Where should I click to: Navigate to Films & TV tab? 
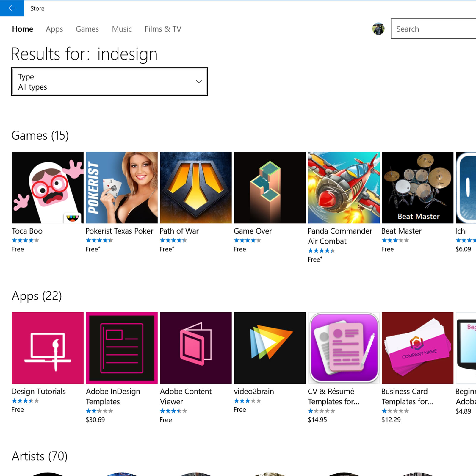(163, 29)
